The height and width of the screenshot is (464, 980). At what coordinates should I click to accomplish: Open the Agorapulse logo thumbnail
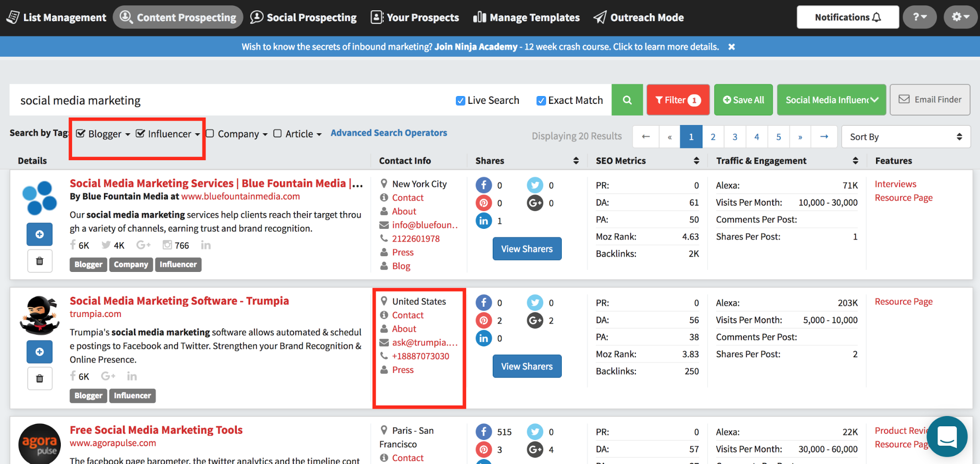[40, 444]
